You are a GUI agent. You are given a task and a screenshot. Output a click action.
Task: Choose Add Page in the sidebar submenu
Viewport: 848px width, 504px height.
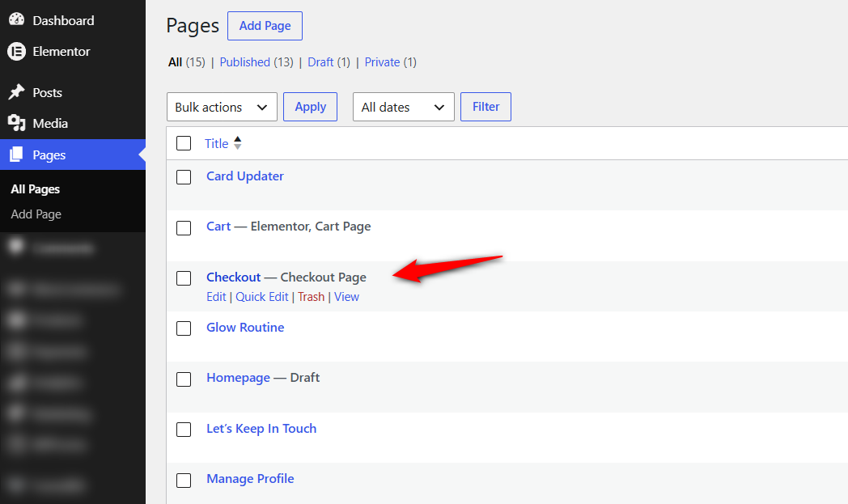36,214
